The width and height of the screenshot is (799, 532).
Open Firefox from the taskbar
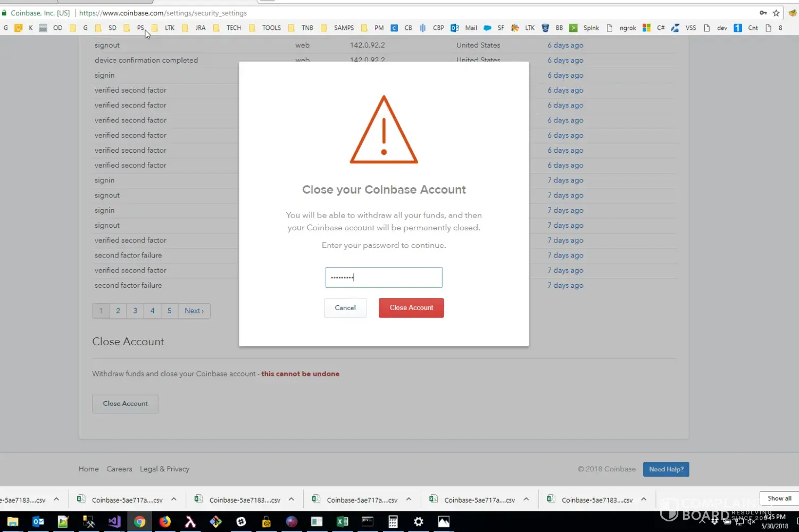click(165, 522)
